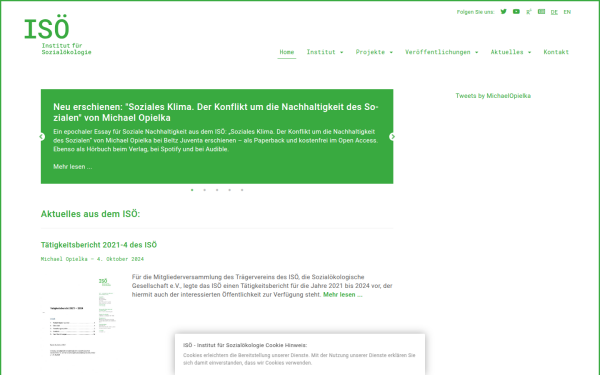Image resolution: width=600 pixels, height=375 pixels.
Task: Open the Institut menu
Action: pyautogui.click(x=321, y=52)
